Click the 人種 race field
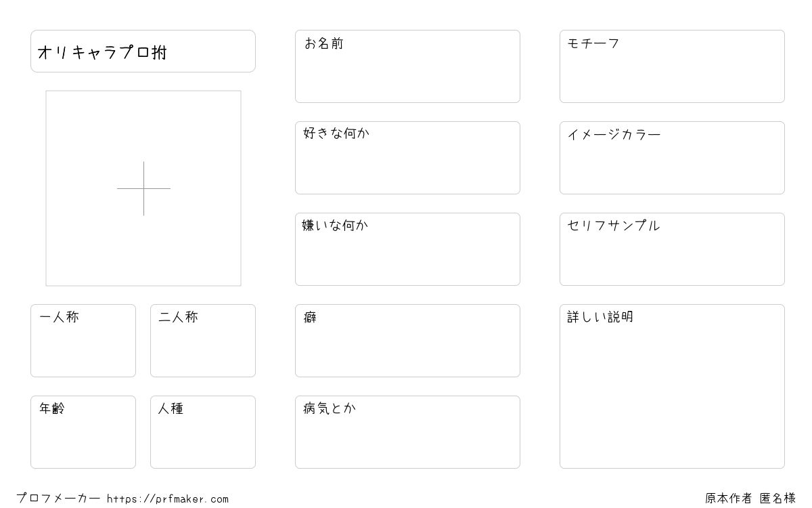 click(x=203, y=432)
